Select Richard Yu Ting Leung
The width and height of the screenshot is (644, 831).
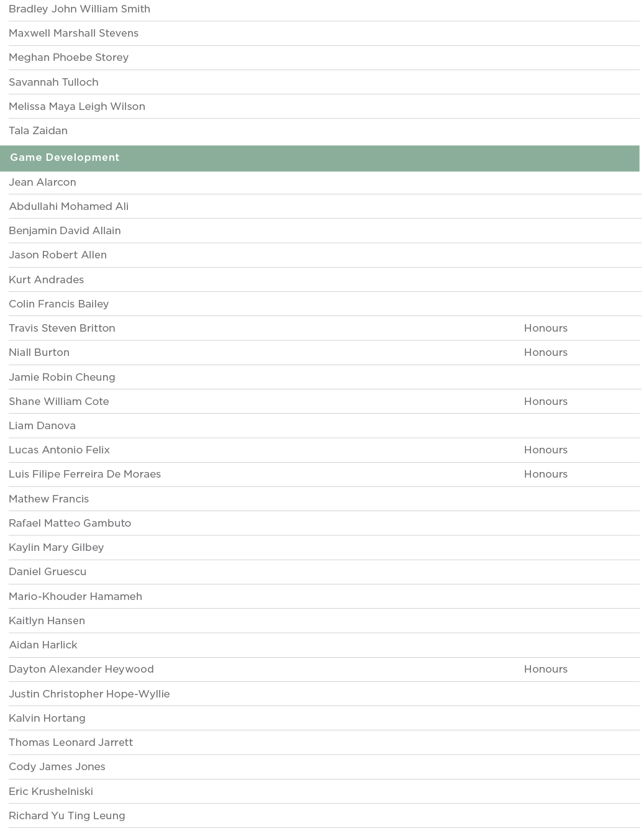(66, 815)
